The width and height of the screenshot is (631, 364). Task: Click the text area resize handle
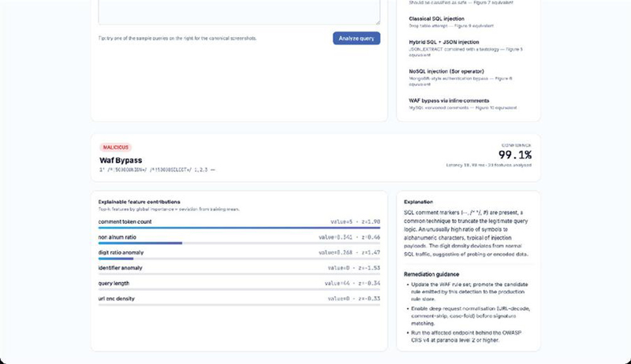point(378,22)
